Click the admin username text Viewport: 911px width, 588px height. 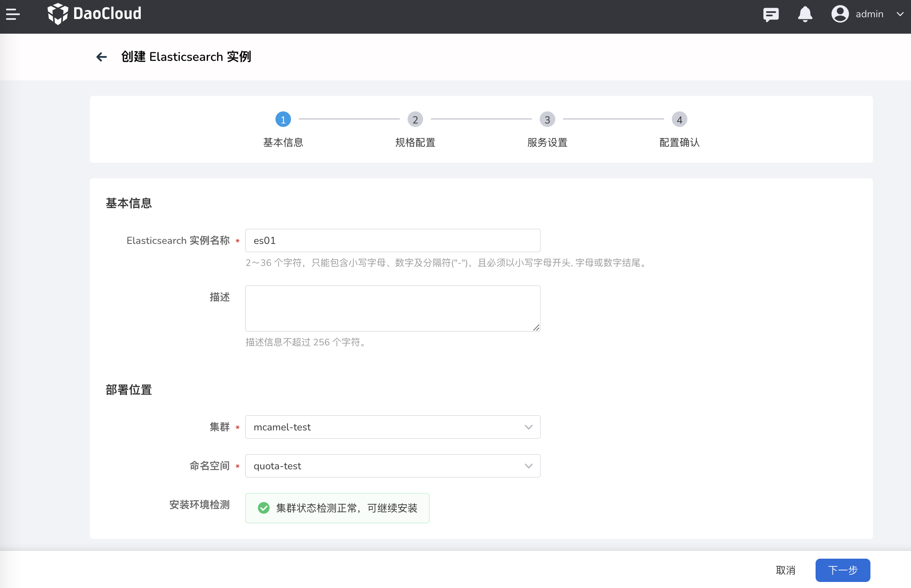pyautogui.click(x=870, y=14)
